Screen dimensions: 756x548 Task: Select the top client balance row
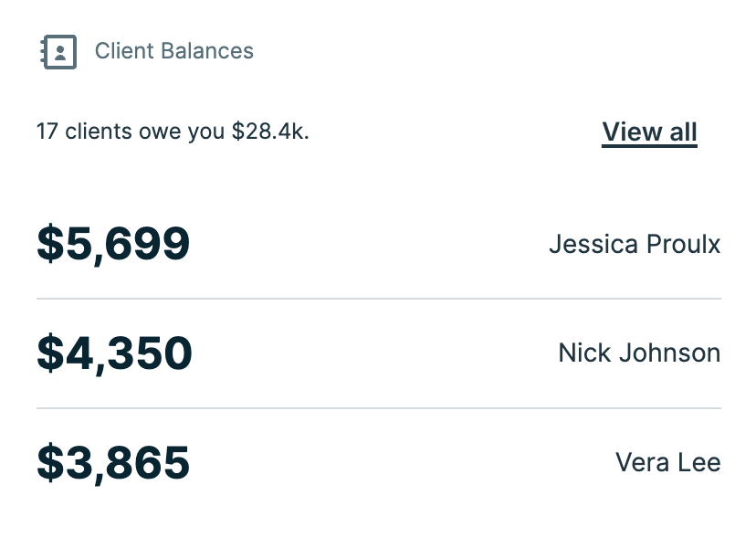click(x=378, y=243)
